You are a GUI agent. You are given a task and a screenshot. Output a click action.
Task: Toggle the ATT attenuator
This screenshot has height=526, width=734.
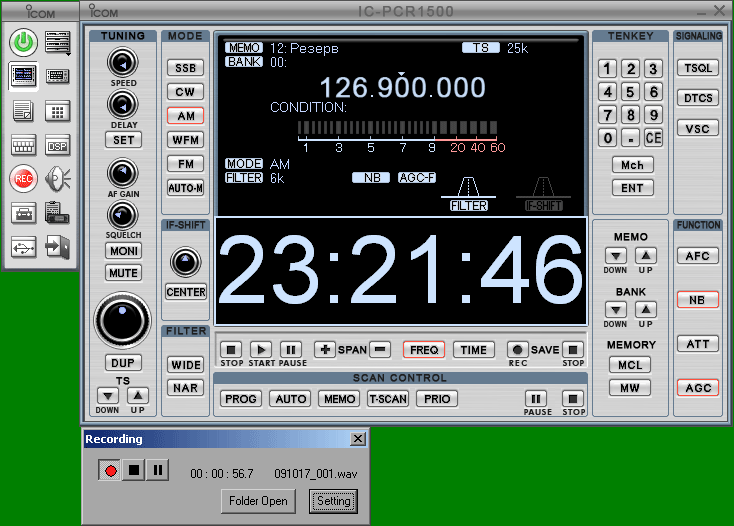click(x=697, y=344)
